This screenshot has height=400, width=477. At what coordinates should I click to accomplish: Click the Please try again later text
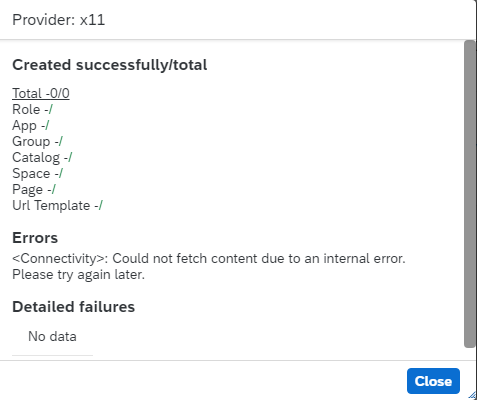click(x=78, y=275)
